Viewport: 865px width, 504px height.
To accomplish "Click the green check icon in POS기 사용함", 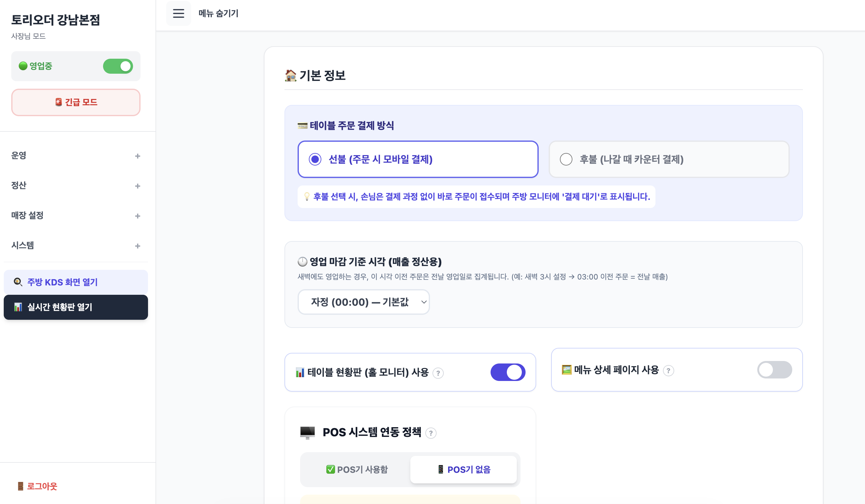I will tap(330, 469).
